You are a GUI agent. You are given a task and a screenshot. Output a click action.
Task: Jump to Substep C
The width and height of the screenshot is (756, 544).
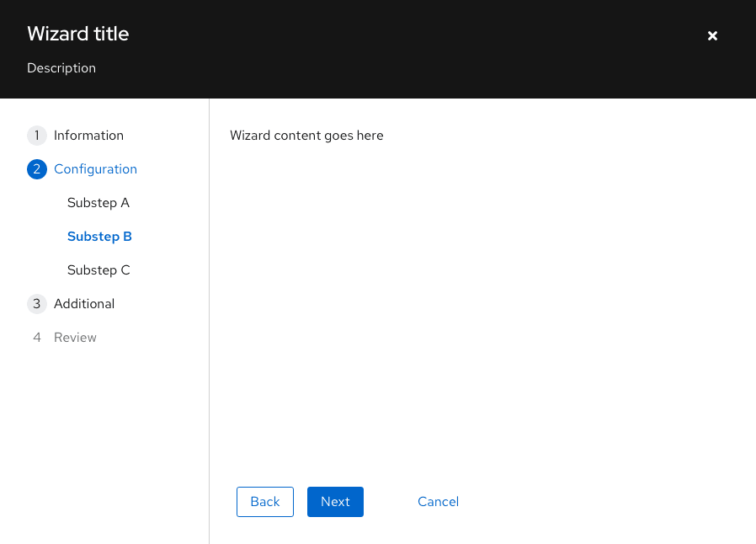pos(98,270)
